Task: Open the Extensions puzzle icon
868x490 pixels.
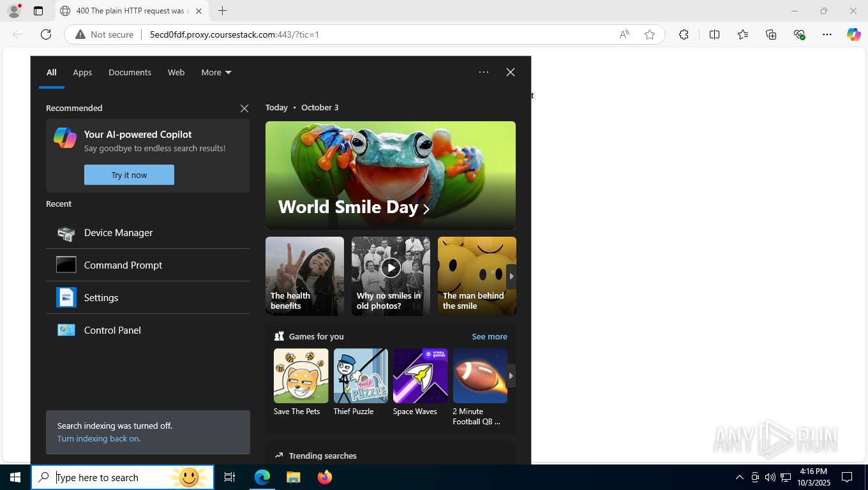Action: click(x=684, y=34)
